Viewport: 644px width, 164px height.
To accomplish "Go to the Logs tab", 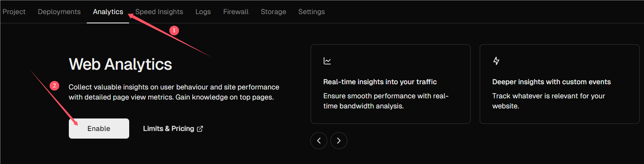I will pos(203,12).
